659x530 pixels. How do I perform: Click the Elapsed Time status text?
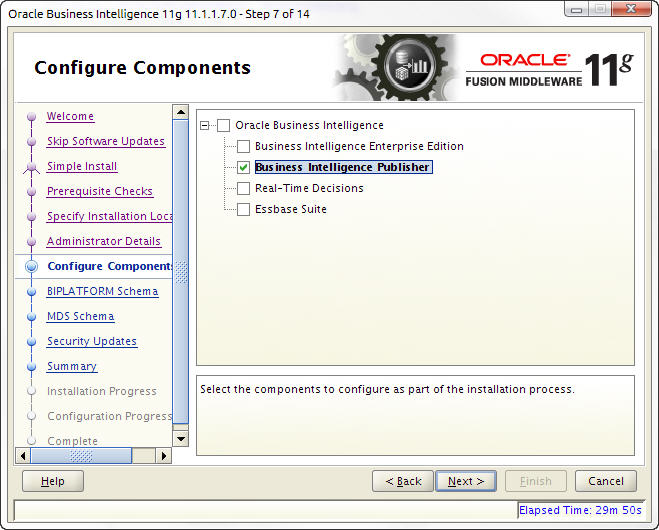click(580, 510)
